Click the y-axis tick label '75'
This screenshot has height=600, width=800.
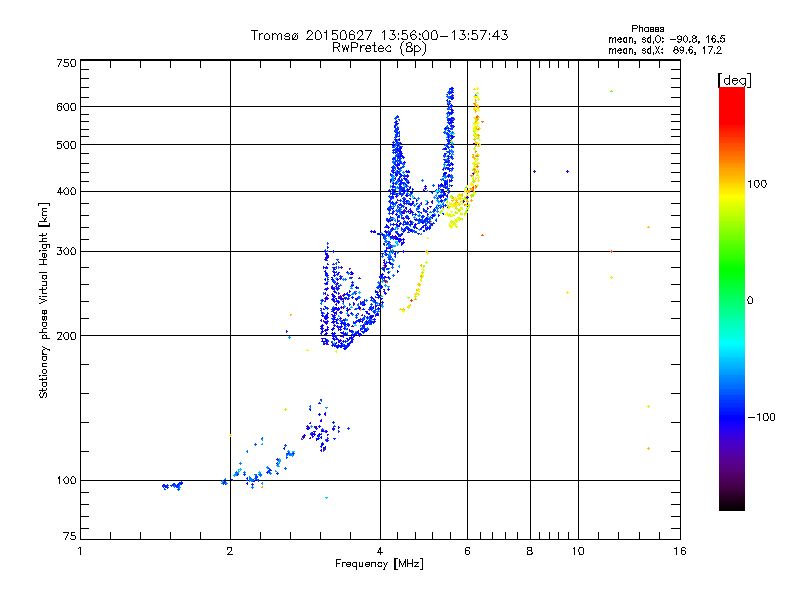click(70, 536)
